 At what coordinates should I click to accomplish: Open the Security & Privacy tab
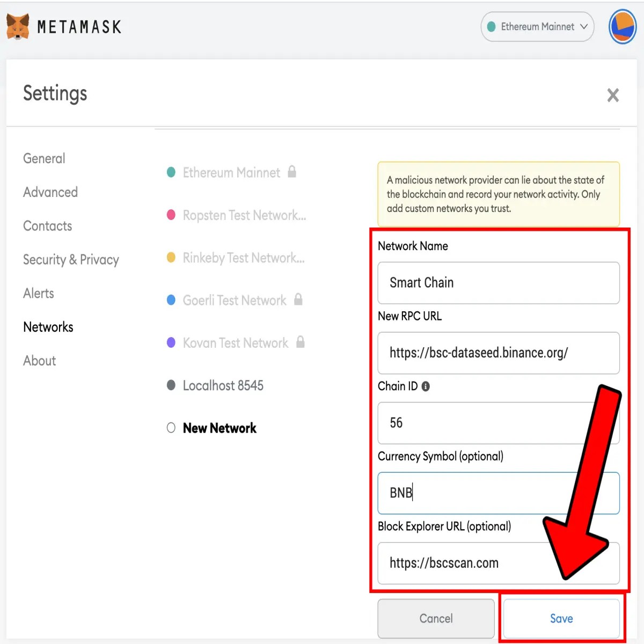click(x=71, y=260)
